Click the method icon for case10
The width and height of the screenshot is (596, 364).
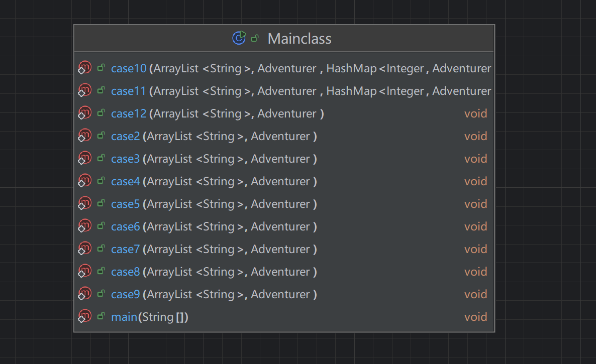coord(85,68)
